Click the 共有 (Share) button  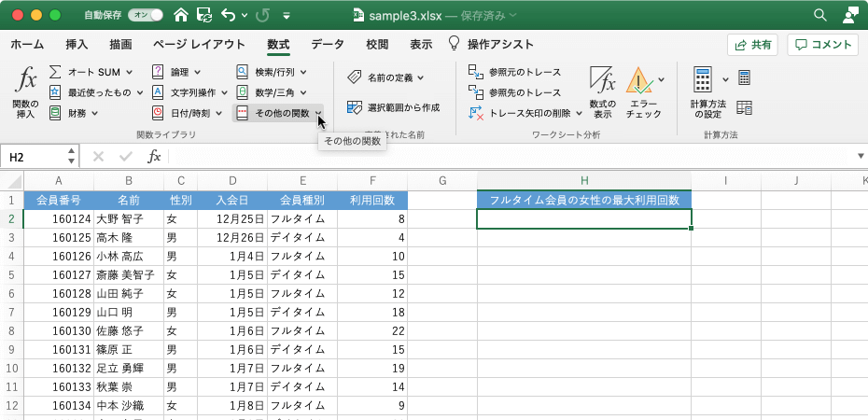click(x=752, y=45)
